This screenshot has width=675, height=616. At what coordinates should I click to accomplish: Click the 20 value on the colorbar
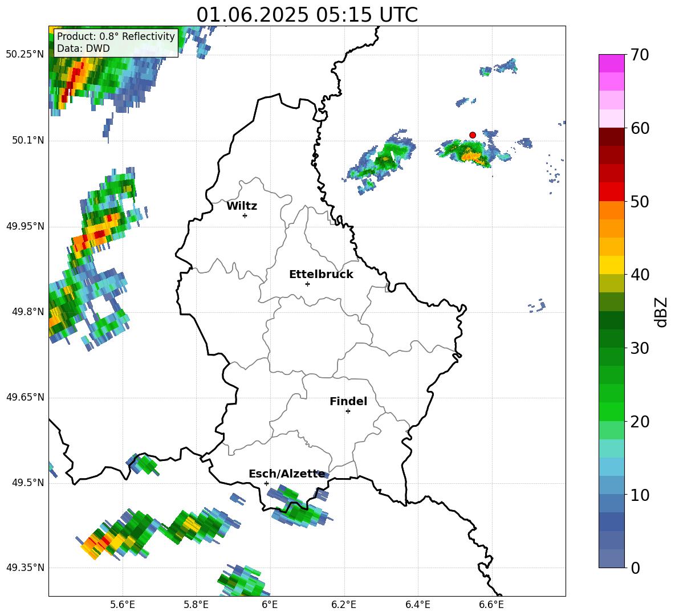coord(640,422)
